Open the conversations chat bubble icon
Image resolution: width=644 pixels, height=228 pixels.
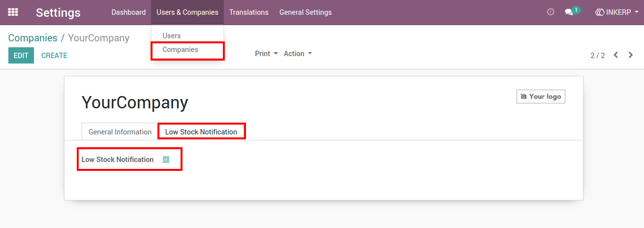[x=569, y=12]
